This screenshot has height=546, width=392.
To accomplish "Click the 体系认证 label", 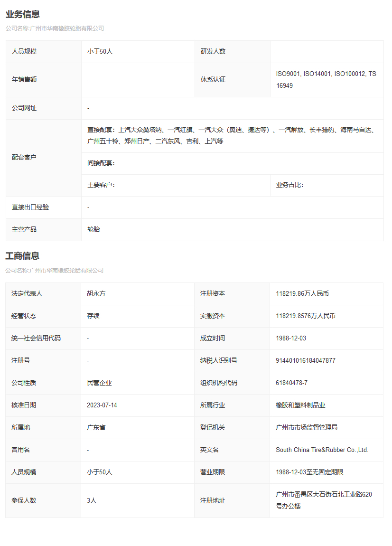I will coord(213,79).
